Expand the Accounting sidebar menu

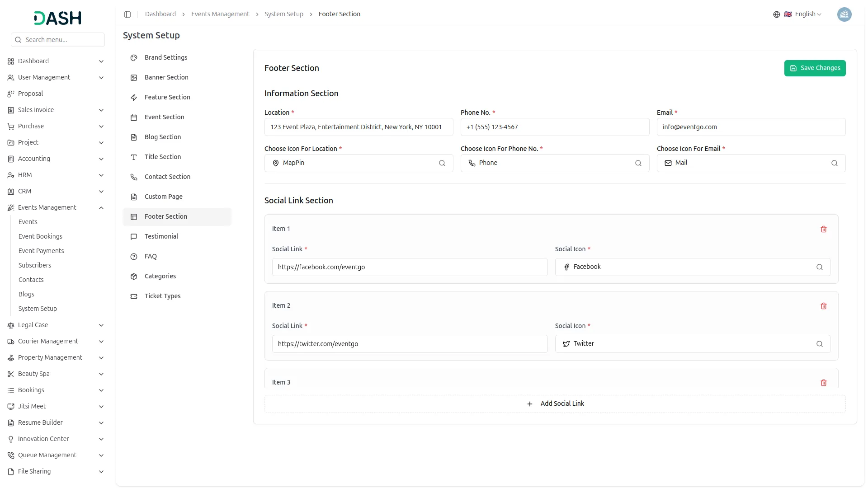tap(101, 159)
